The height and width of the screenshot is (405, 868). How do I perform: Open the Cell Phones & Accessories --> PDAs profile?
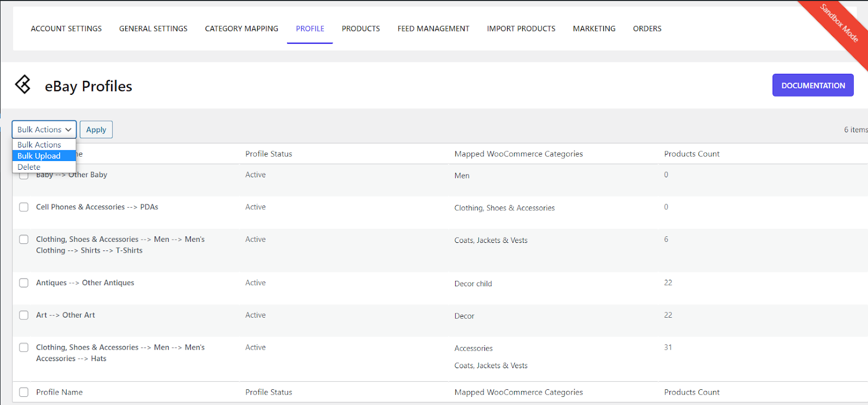tap(97, 207)
